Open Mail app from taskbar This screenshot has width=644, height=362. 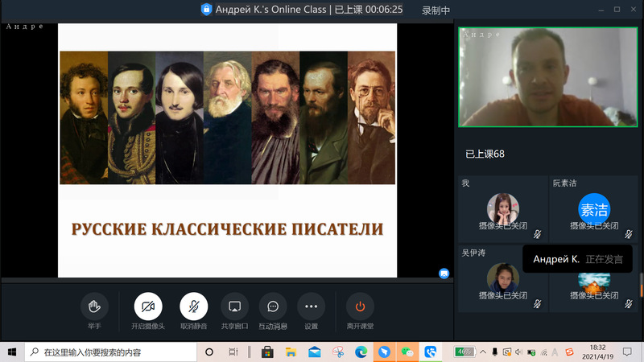point(314,352)
